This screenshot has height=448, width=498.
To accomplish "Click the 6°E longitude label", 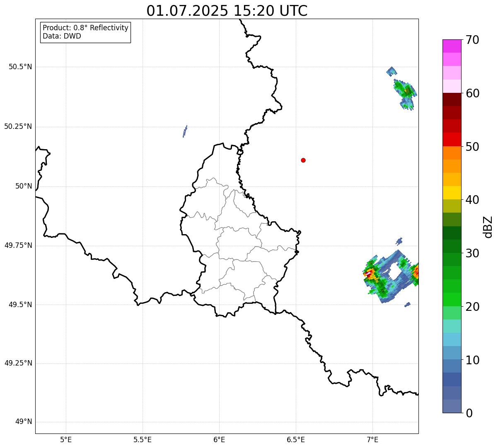I will pos(219,439).
